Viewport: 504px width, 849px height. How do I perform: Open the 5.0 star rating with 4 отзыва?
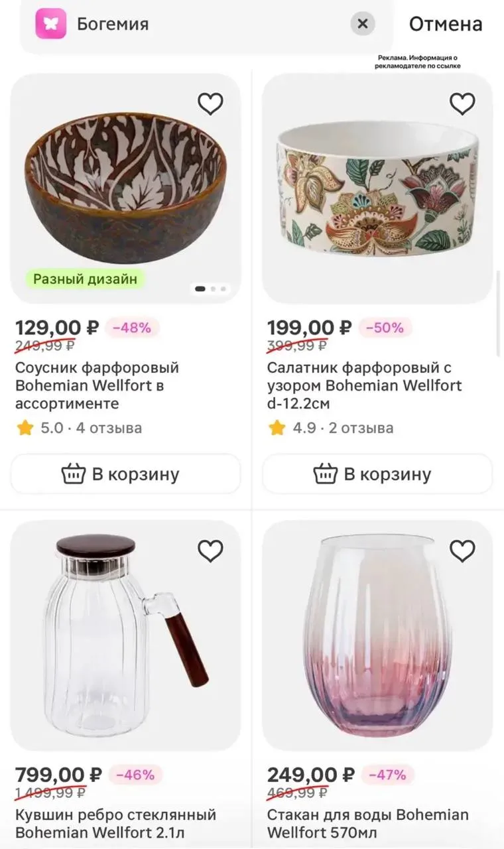tap(79, 428)
